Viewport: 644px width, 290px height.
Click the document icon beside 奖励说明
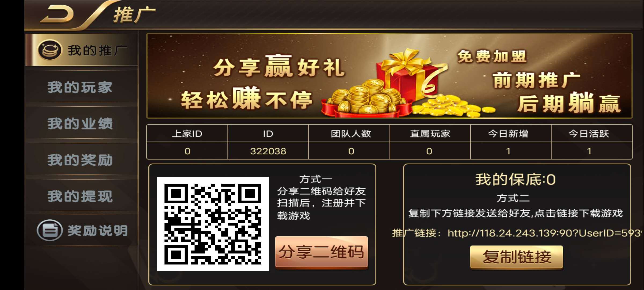coord(50,230)
